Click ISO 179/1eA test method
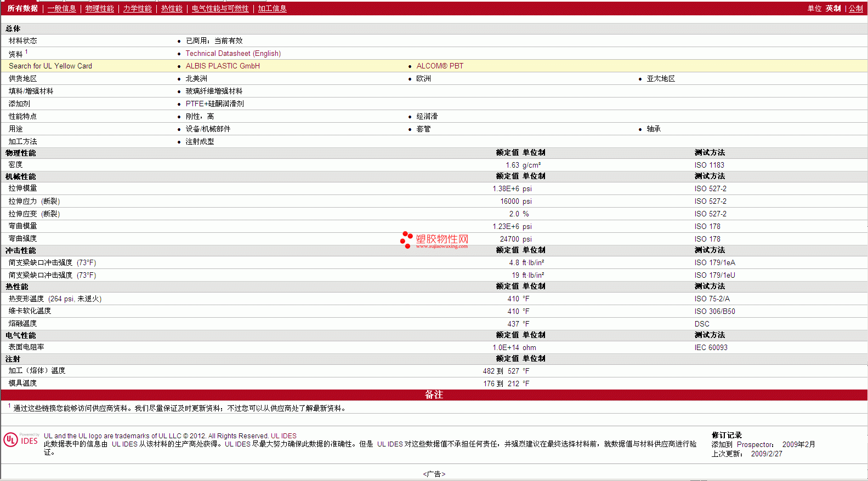Screen dimensions: 868x481 coord(714,263)
